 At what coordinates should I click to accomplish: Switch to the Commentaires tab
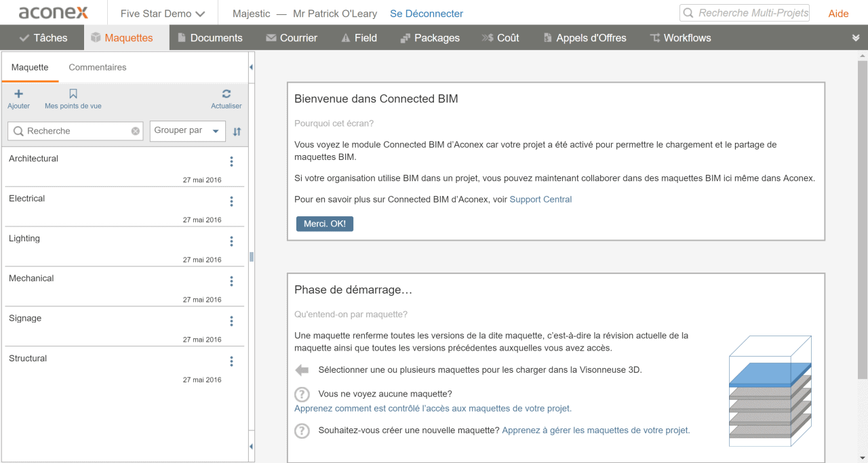tap(98, 67)
